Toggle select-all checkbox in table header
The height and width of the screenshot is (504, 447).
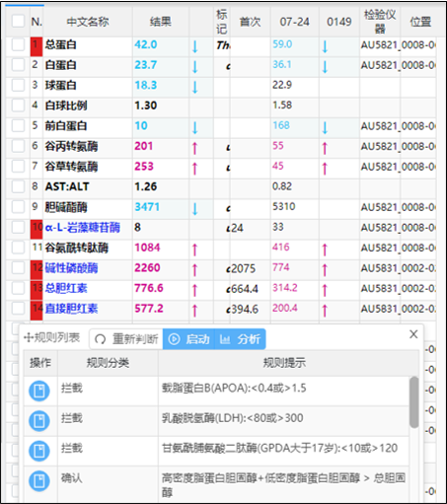pyautogui.click(x=18, y=21)
